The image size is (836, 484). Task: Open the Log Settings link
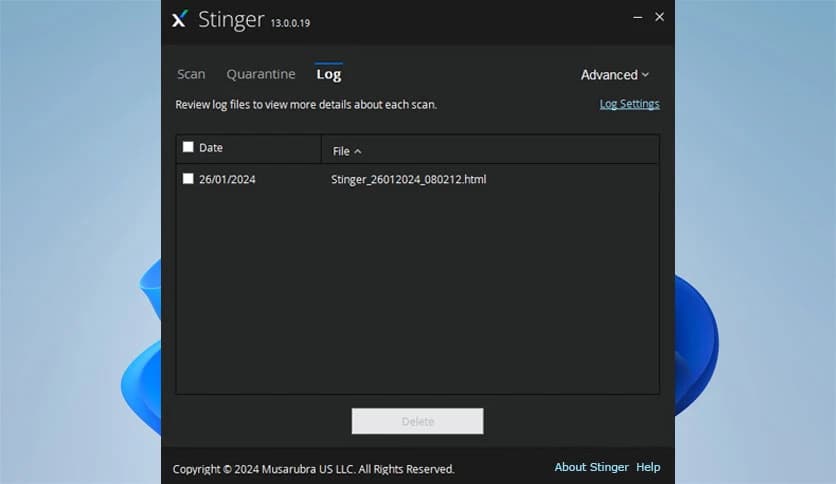click(x=629, y=104)
